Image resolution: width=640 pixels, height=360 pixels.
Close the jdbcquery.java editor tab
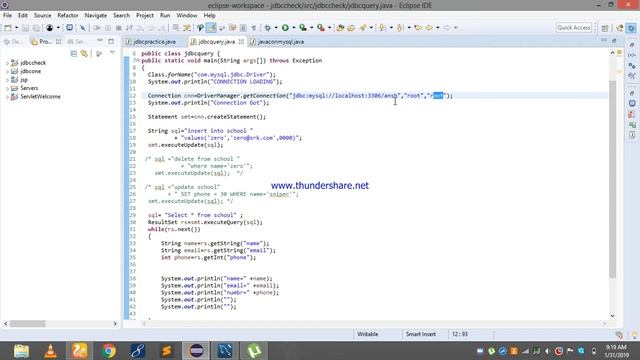point(241,42)
